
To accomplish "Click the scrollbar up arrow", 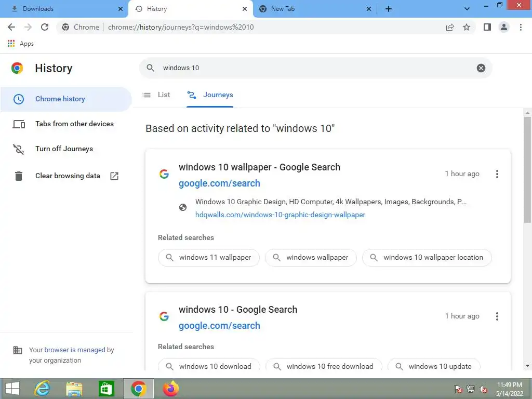I will tap(527, 113).
